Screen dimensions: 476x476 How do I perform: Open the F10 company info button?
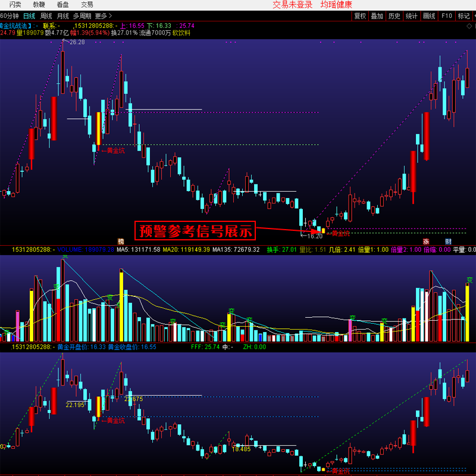click(x=446, y=16)
